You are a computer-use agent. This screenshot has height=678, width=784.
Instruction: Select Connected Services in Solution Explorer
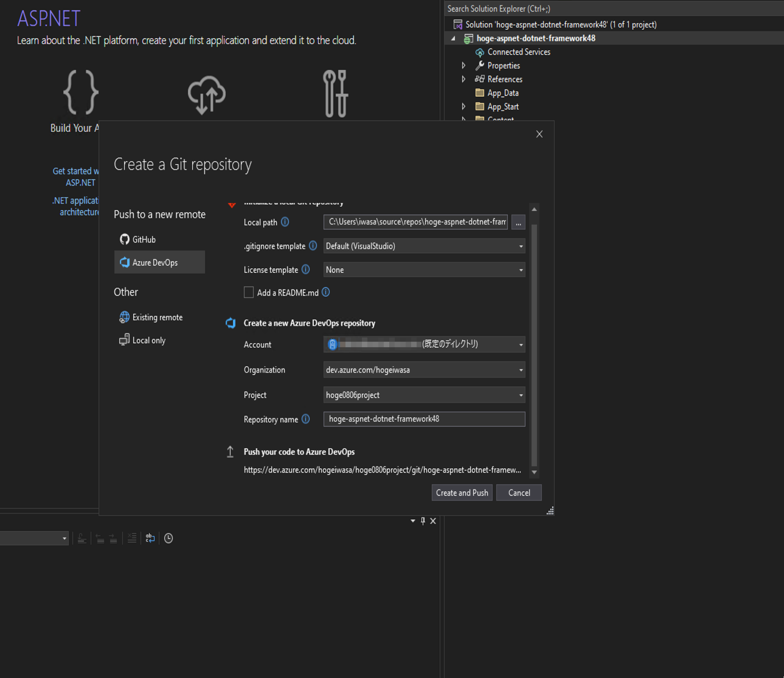519,52
